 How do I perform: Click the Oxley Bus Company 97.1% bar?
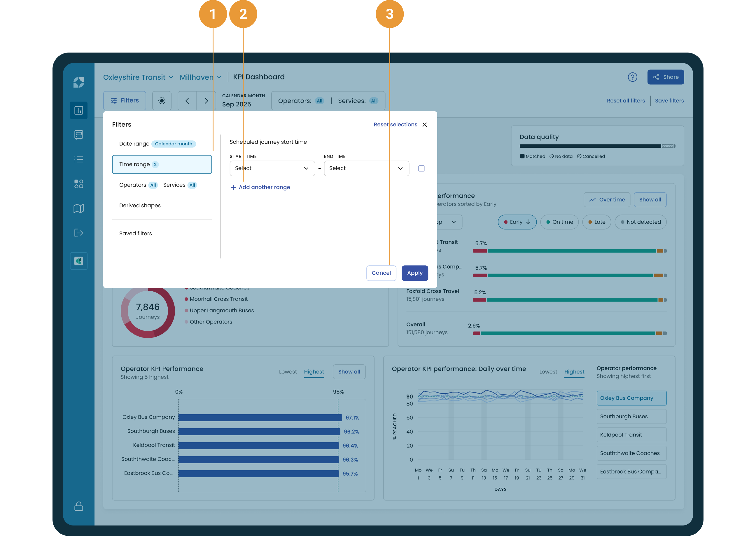tap(260, 418)
